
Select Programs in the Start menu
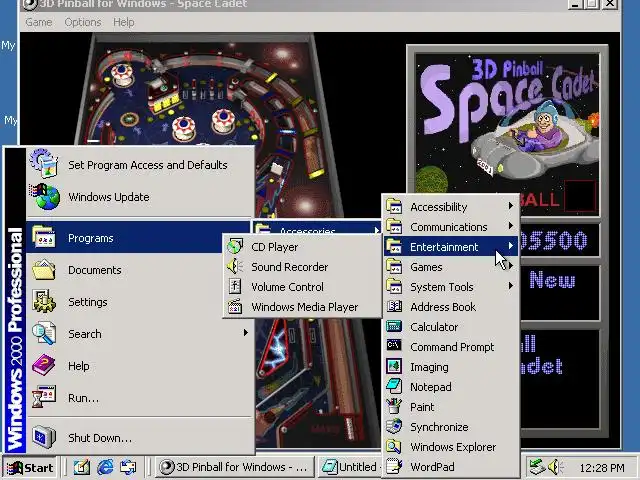[139, 238]
